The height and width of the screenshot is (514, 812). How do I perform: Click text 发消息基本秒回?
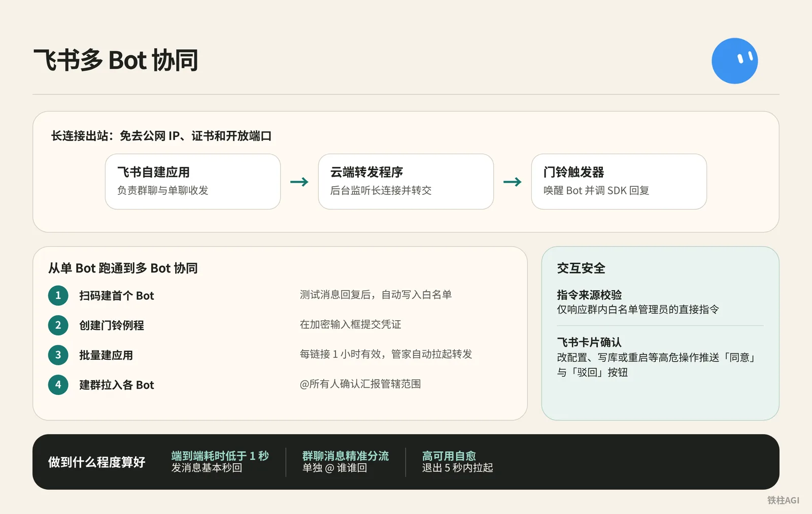coord(207,468)
